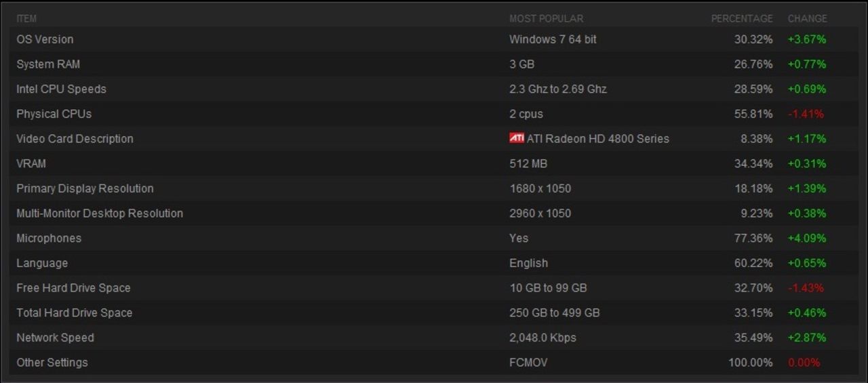Viewport: 868px width, 383px height.
Task: Click the 512 MB value
Action: click(528, 163)
